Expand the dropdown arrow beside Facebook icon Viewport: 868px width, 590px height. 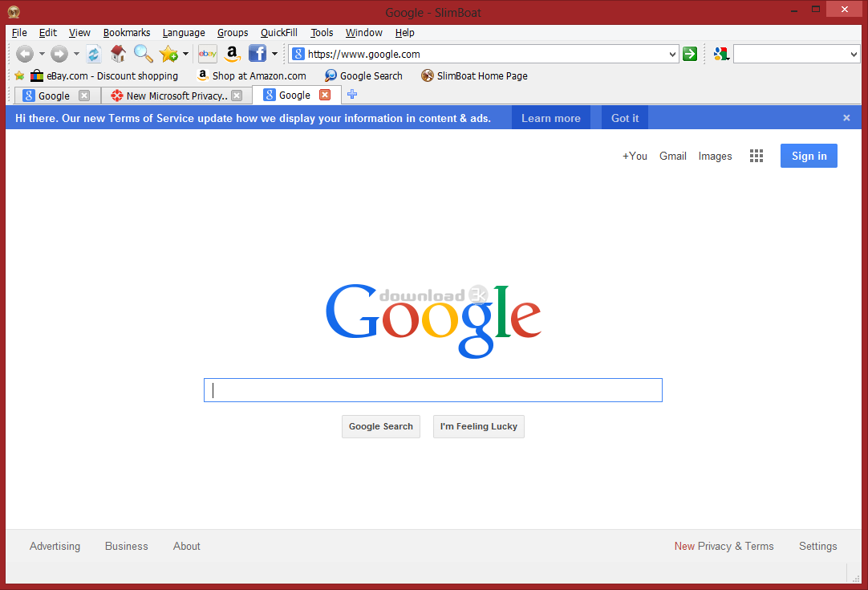tap(274, 54)
